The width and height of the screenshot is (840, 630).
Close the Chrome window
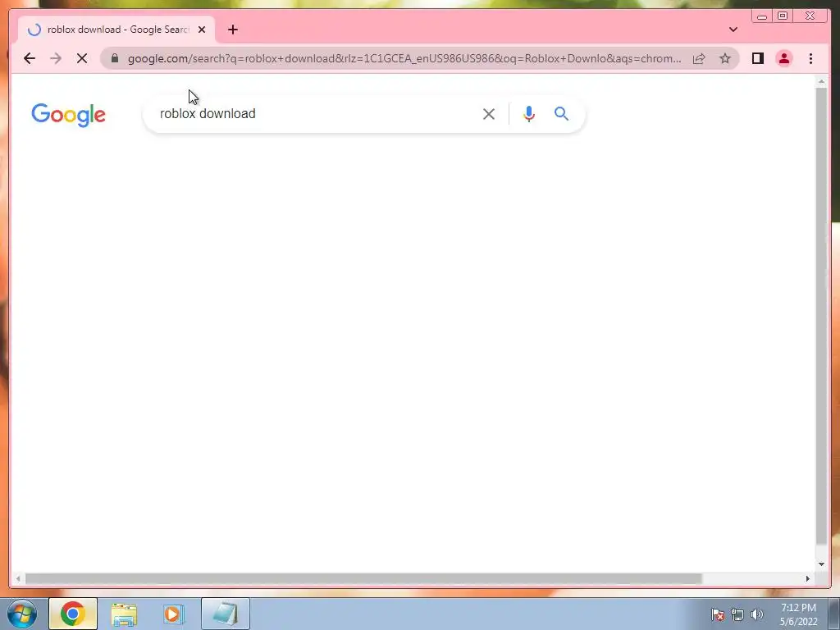tap(810, 16)
